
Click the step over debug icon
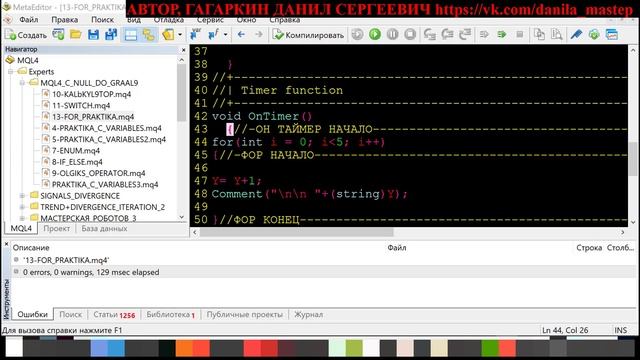pyautogui.click(x=447, y=35)
